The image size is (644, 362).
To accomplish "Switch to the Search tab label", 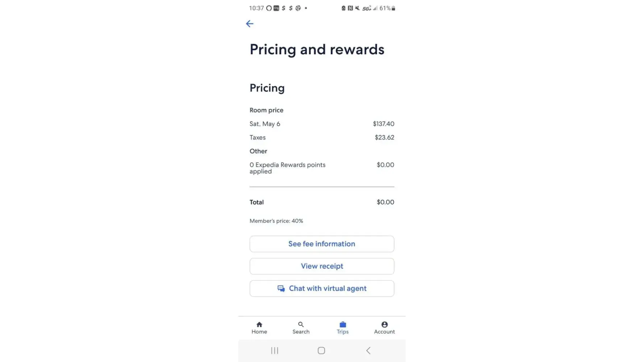I will pyautogui.click(x=301, y=332).
